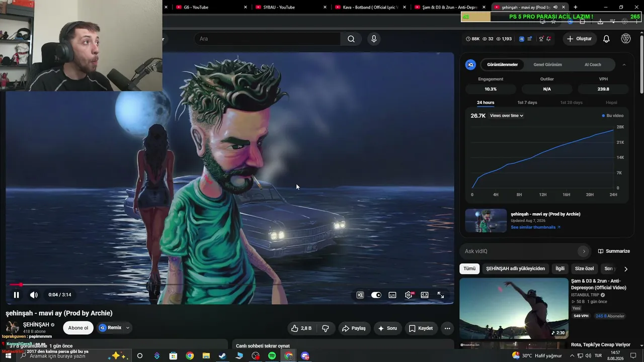Image resolution: width=644 pixels, height=362 pixels.
Task: Open the vidIQ trophy icon
Action: (x=541, y=39)
